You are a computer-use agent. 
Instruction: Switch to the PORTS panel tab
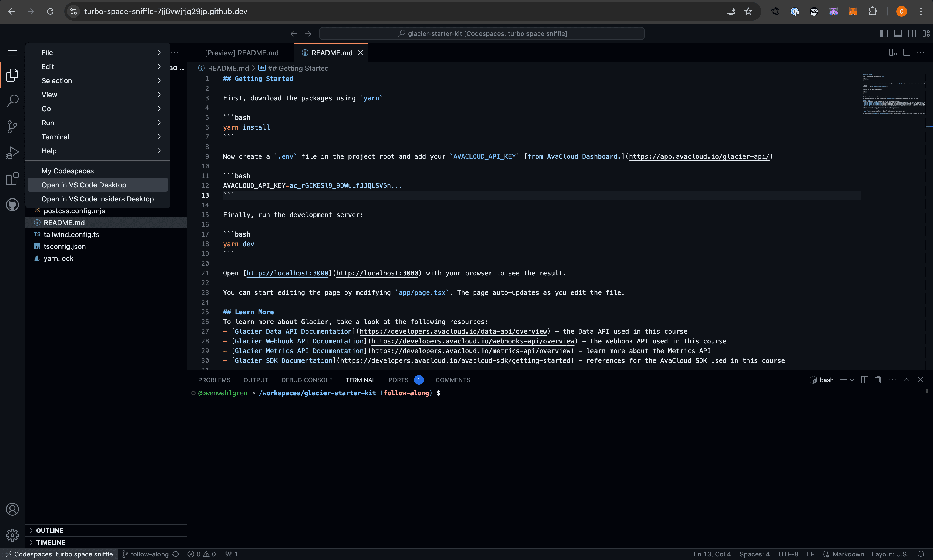(x=398, y=380)
